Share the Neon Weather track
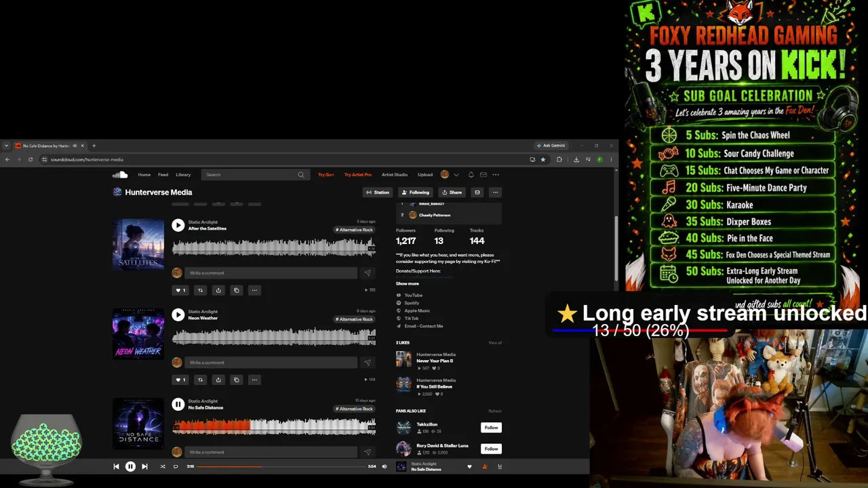 (x=218, y=380)
